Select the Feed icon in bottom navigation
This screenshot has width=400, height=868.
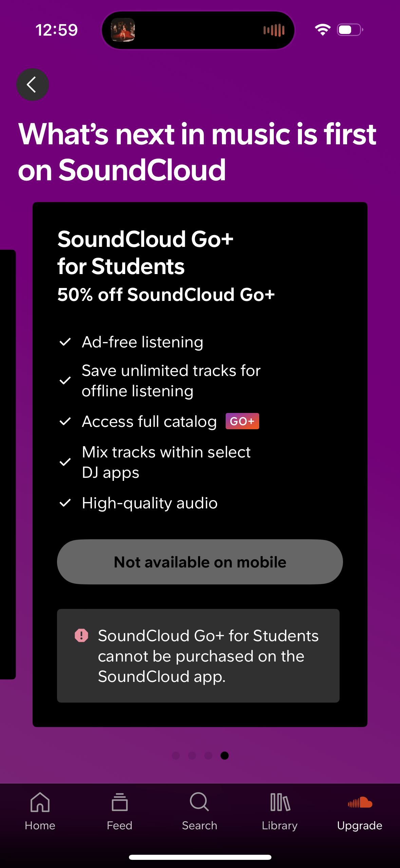pos(119,803)
